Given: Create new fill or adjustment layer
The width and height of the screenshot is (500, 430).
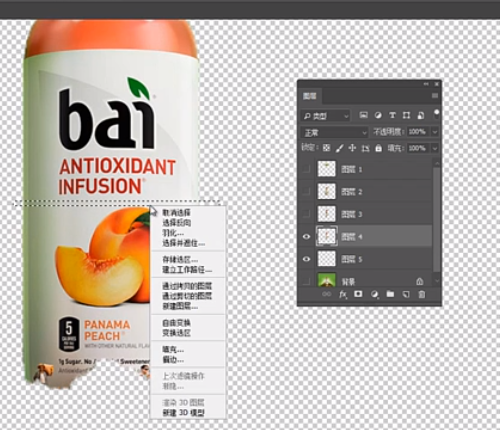Looking at the screenshot, I should click(x=375, y=294).
